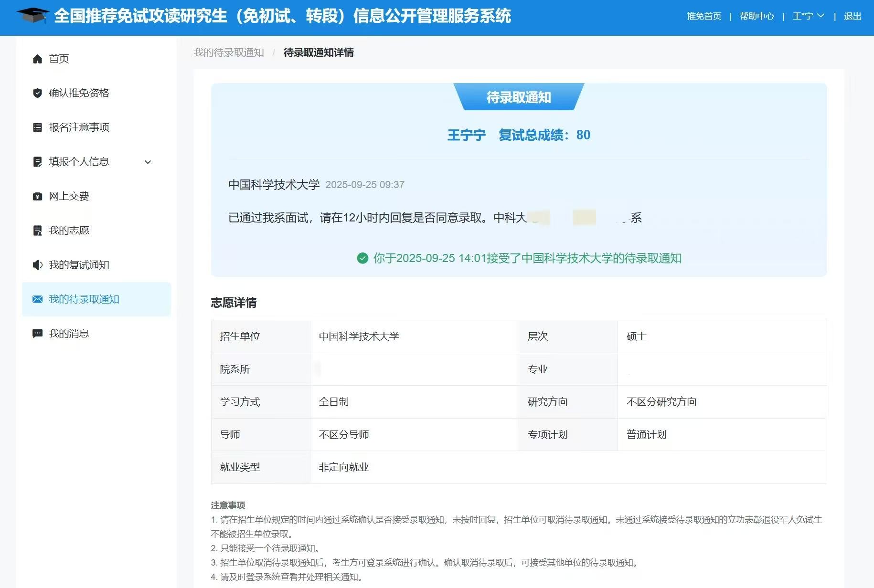
Task: Click the envelope icon for 我的待录取通知
Action: coord(37,299)
